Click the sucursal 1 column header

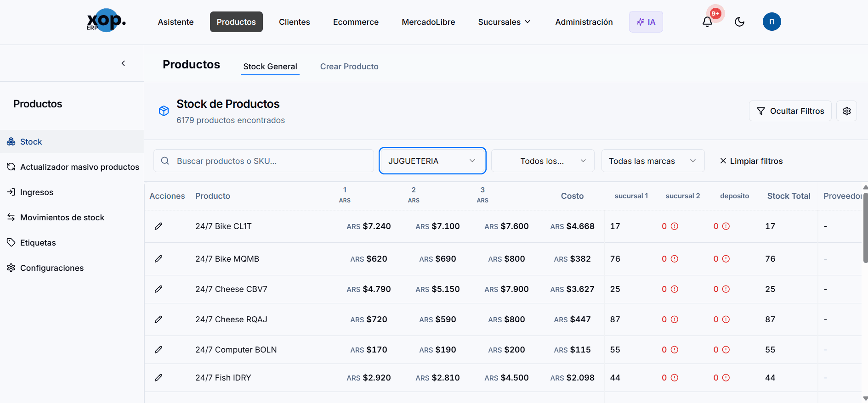(x=631, y=196)
